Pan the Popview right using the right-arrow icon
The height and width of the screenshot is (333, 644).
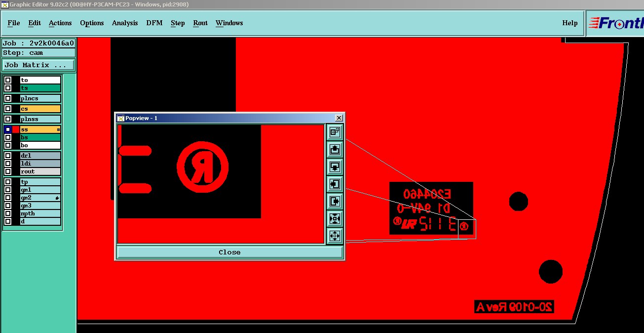pos(335,202)
